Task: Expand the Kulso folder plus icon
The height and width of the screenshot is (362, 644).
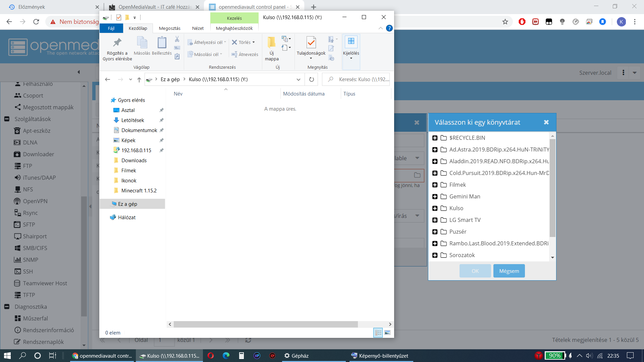Action: (435, 208)
